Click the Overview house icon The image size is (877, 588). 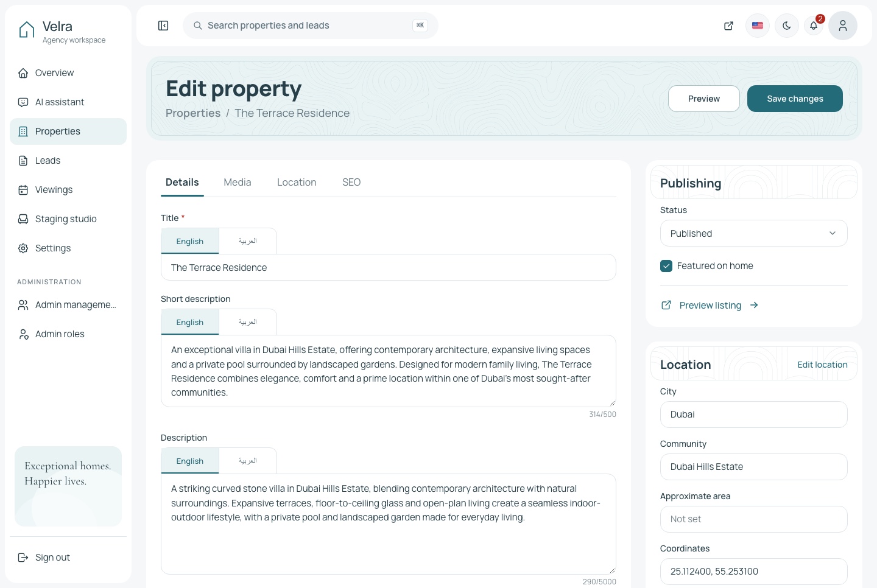(23, 73)
